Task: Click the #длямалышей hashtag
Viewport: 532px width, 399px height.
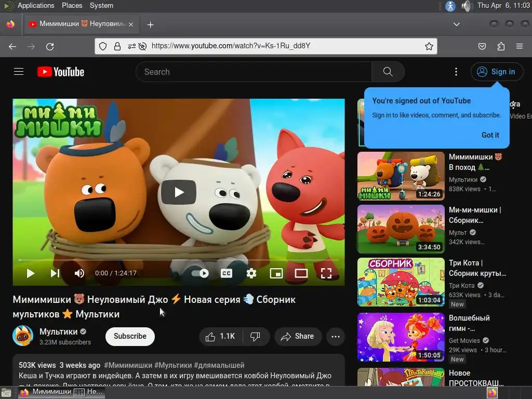Action: point(219,365)
